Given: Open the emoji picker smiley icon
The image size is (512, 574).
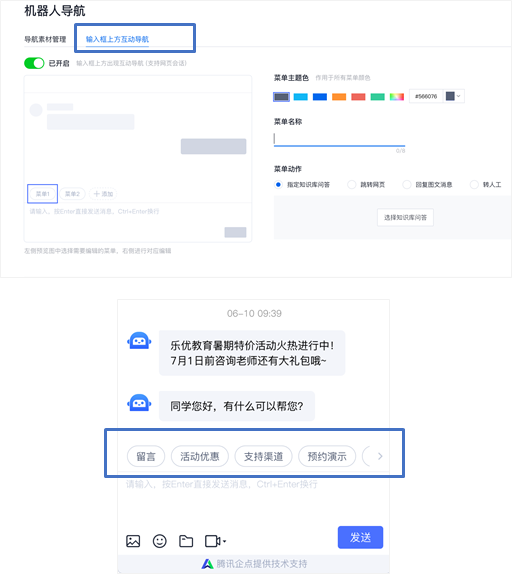Looking at the screenshot, I should point(160,541).
